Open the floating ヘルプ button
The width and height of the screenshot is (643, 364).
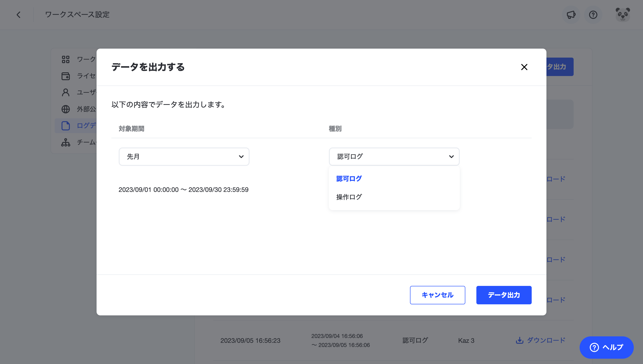(x=607, y=347)
